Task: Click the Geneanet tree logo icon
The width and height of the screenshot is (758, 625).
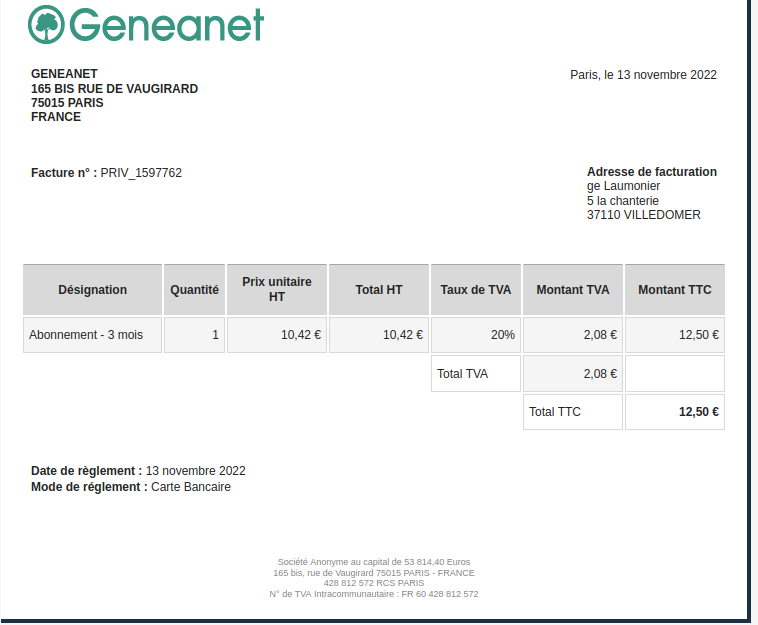Action: 47,24
